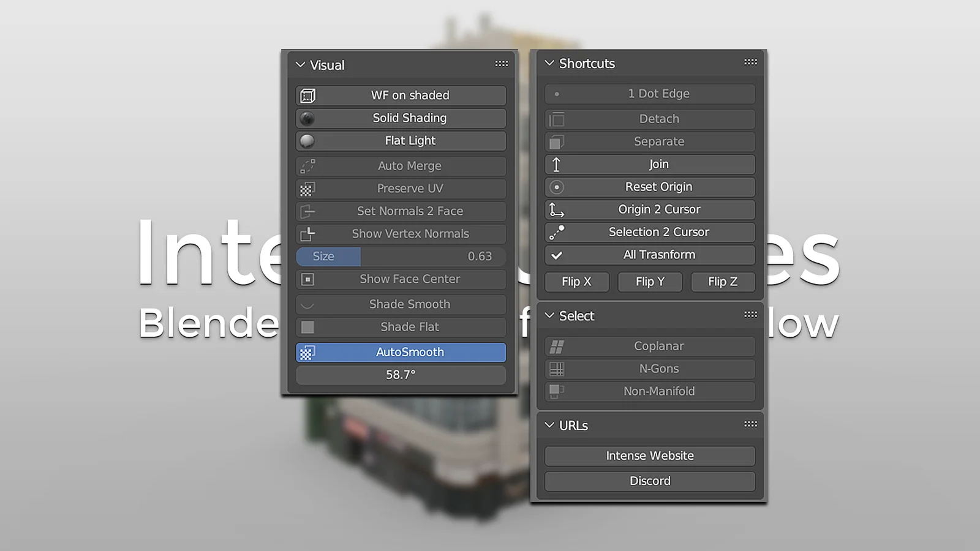Viewport: 980px width, 551px height.
Task: Collapse the URLs panel
Action: (x=549, y=425)
